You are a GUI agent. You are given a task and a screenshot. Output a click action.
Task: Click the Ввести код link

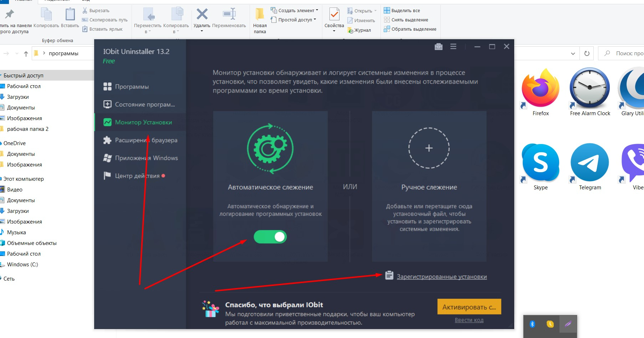click(469, 320)
